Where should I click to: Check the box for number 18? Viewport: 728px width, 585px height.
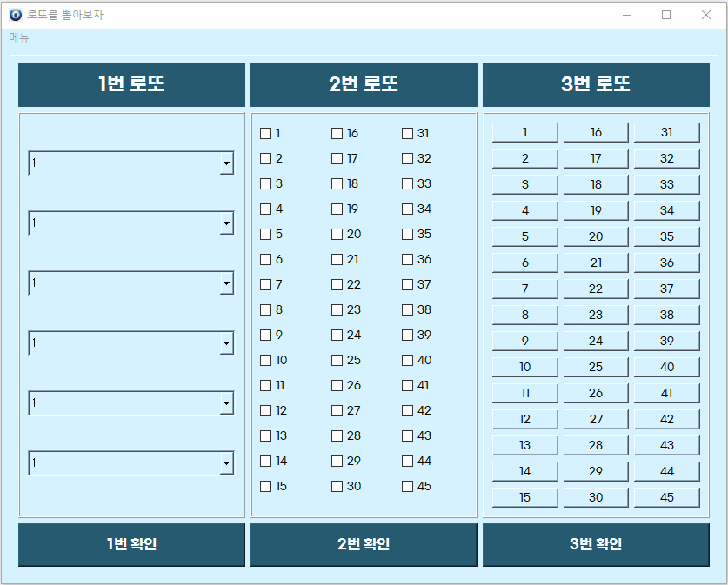pos(337,184)
